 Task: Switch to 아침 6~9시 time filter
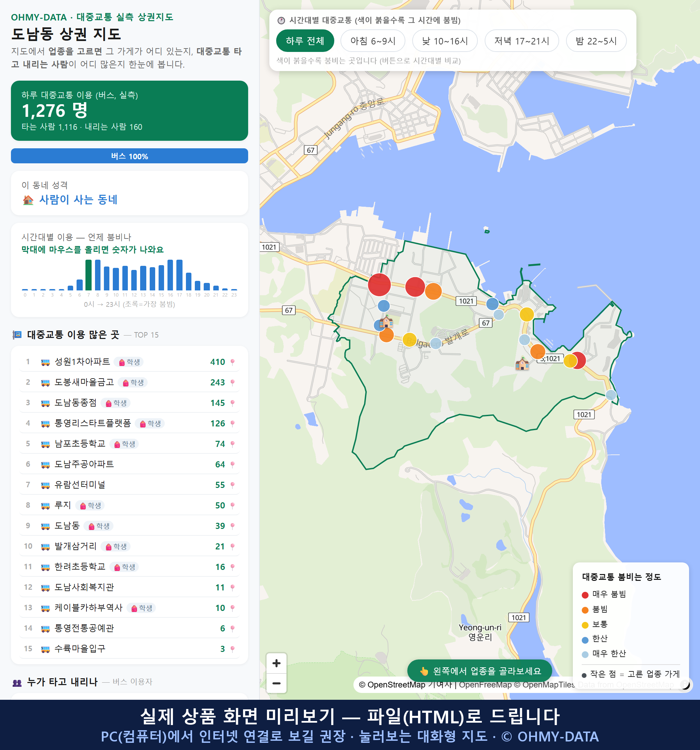pos(373,41)
